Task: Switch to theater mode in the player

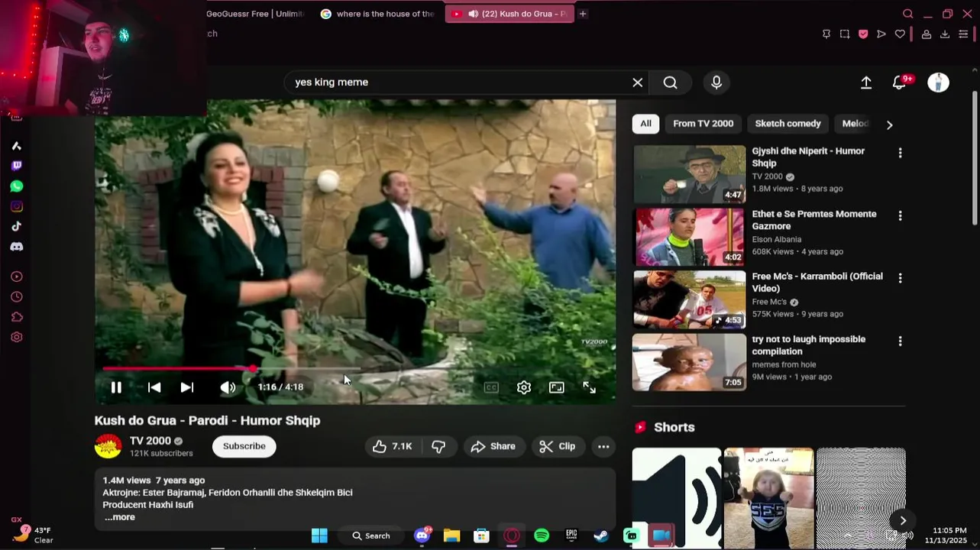Action: click(x=557, y=387)
